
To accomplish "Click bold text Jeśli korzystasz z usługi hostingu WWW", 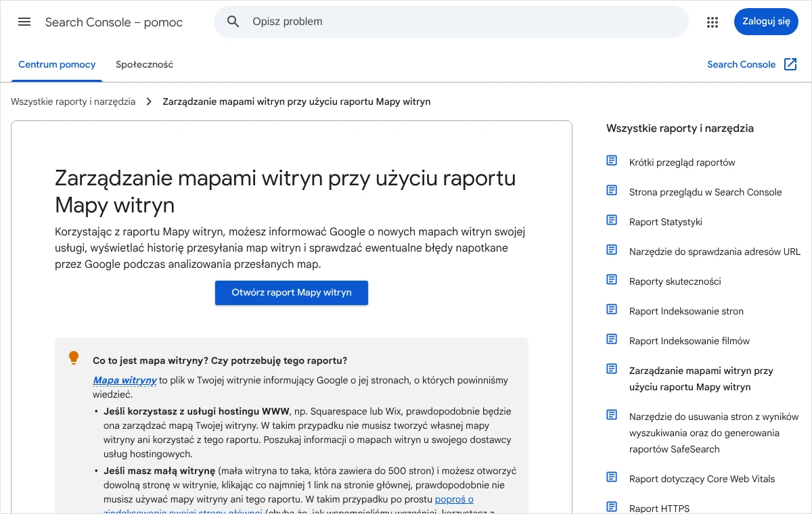I will click(x=197, y=411).
